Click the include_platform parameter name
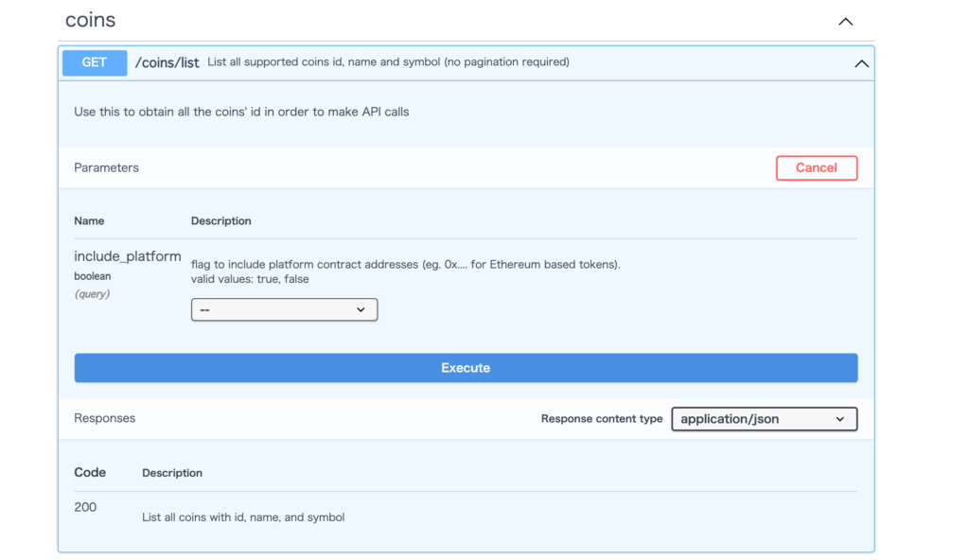This screenshot has width=969, height=560. (128, 255)
